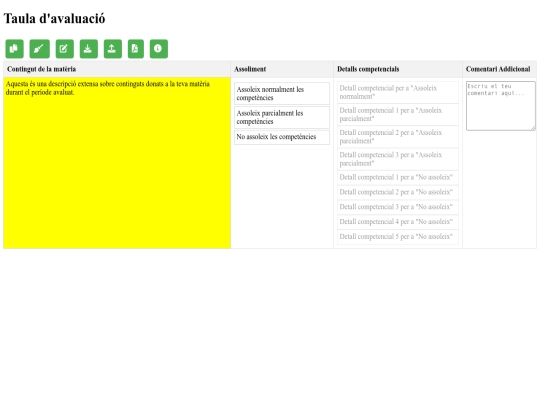Click Detall competencial 3 per a "No assoleix"
Viewport: 540px width, 405px height.
click(x=398, y=207)
